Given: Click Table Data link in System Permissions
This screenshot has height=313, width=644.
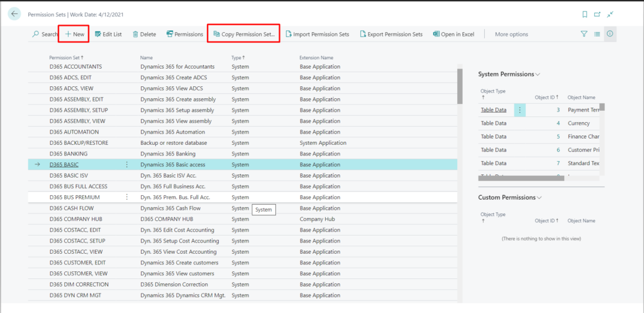Looking at the screenshot, I should pos(494,110).
